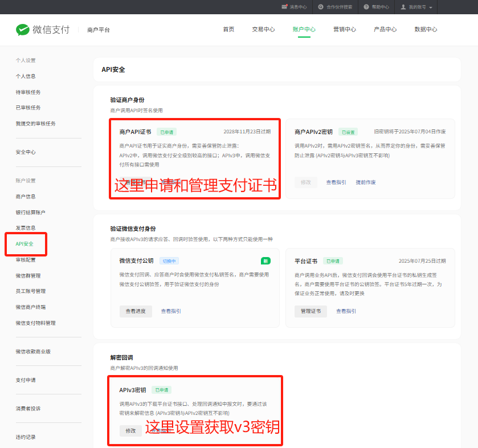Open the 营销中心 navigation tab
The height and width of the screenshot is (448, 478).
point(345,30)
